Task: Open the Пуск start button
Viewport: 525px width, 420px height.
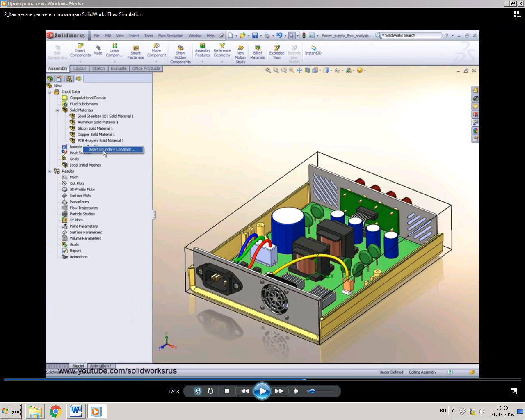Action: coord(11,411)
